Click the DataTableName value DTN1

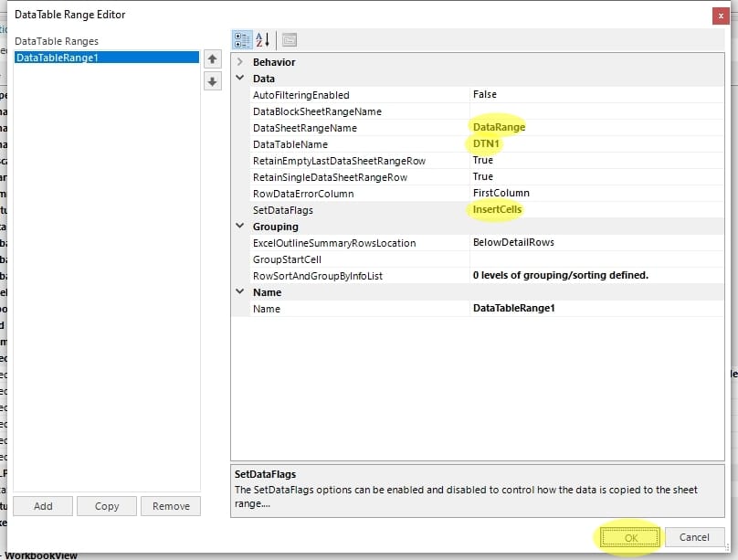[x=488, y=144]
